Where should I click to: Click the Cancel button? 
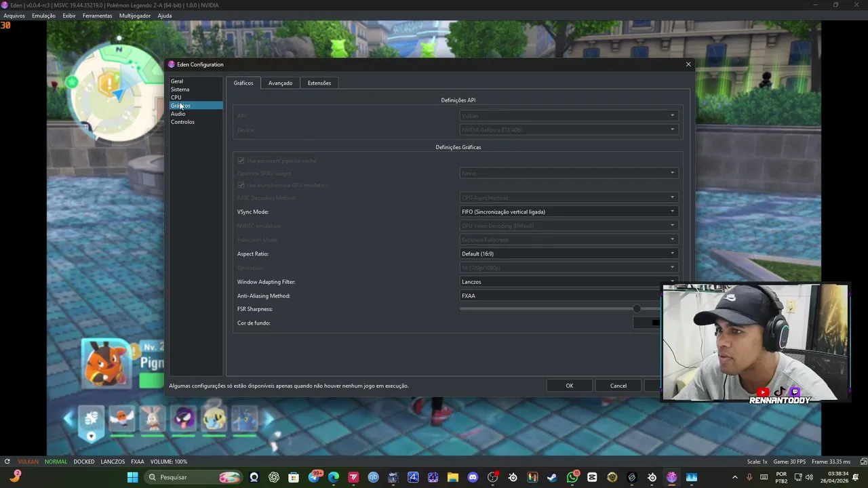618,386
